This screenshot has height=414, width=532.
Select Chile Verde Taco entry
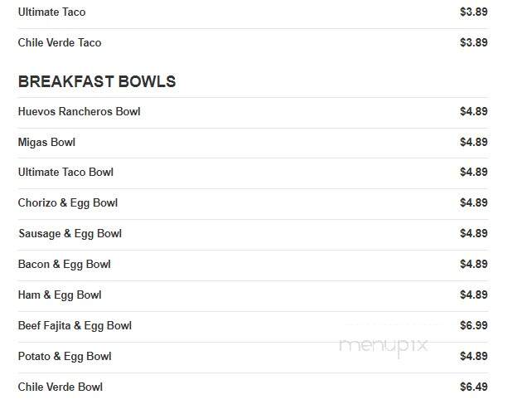click(x=60, y=43)
